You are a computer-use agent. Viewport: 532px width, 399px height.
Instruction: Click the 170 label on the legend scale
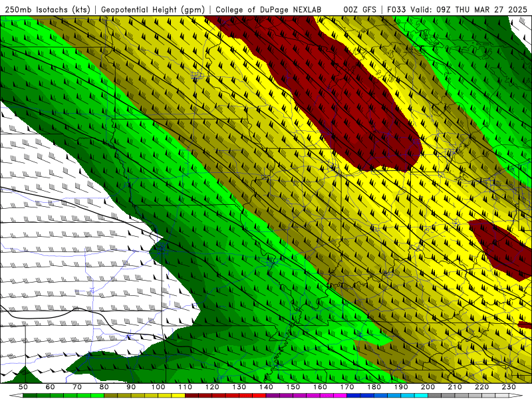pyautogui.click(x=346, y=387)
